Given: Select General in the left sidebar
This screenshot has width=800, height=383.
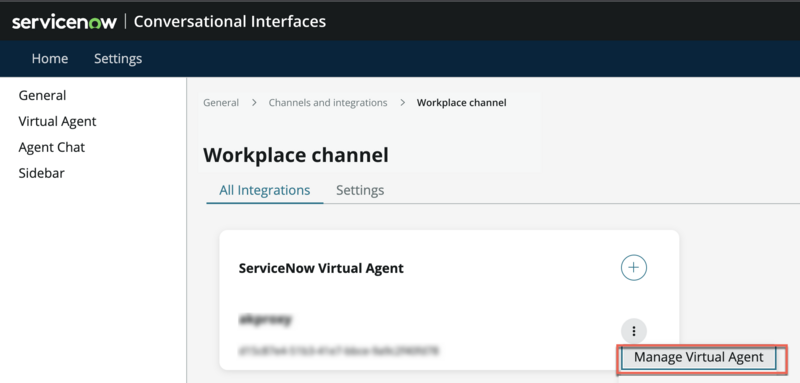Looking at the screenshot, I should (42, 95).
